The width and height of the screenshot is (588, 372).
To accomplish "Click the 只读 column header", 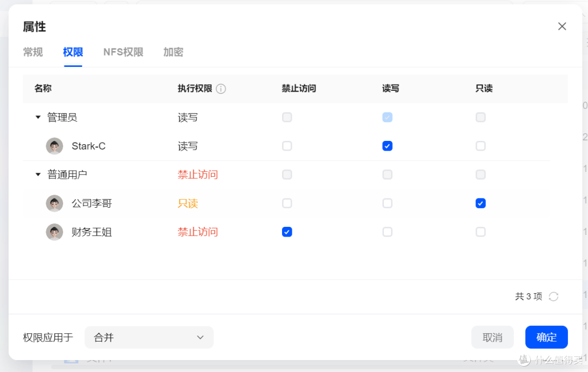I will coord(484,89).
